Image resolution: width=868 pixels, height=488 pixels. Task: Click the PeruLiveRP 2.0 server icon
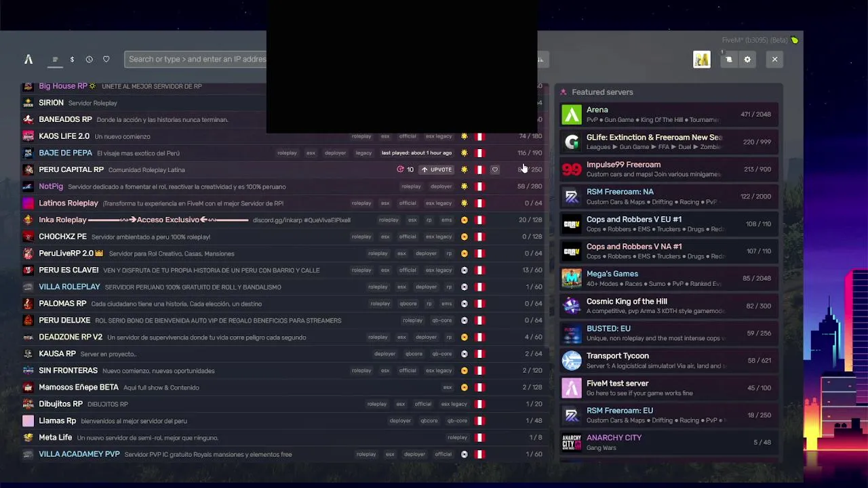[28, 253]
